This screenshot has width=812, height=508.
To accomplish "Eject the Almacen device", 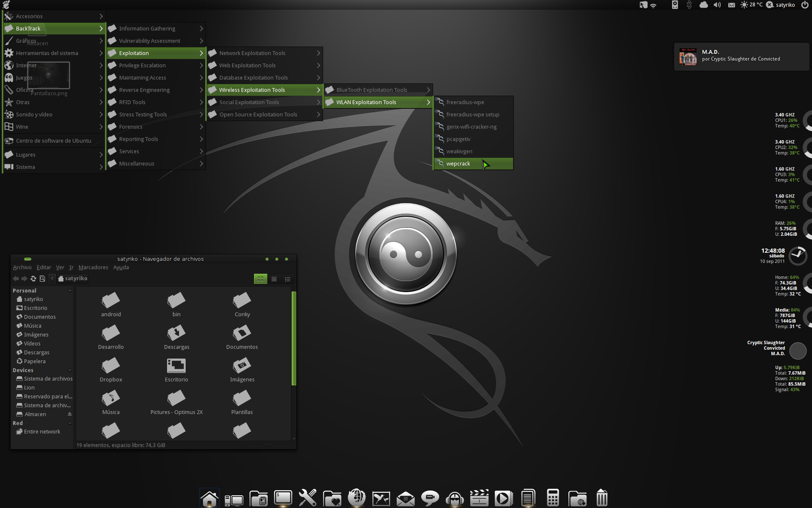I will [x=70, y=414].
